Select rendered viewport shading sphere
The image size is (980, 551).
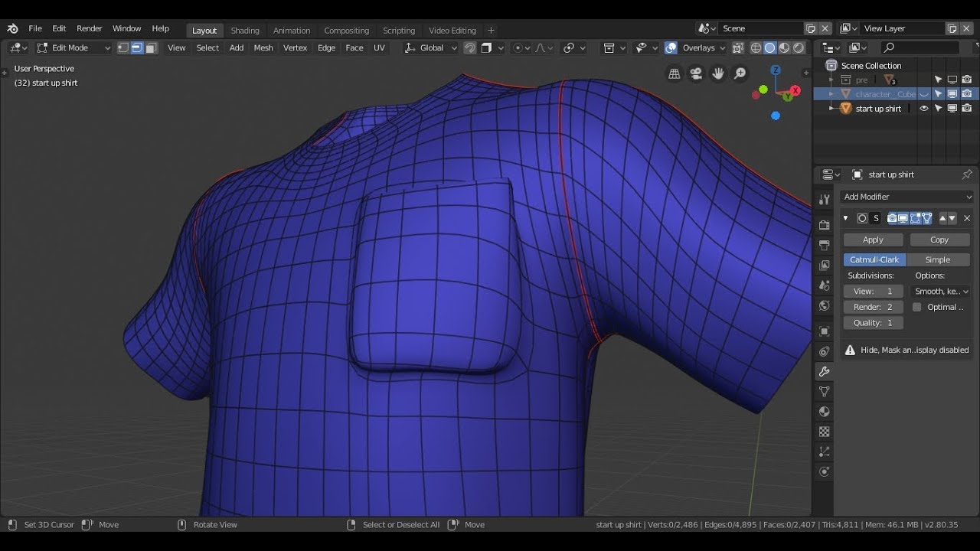pyautogui.click(x=799, y=47)
